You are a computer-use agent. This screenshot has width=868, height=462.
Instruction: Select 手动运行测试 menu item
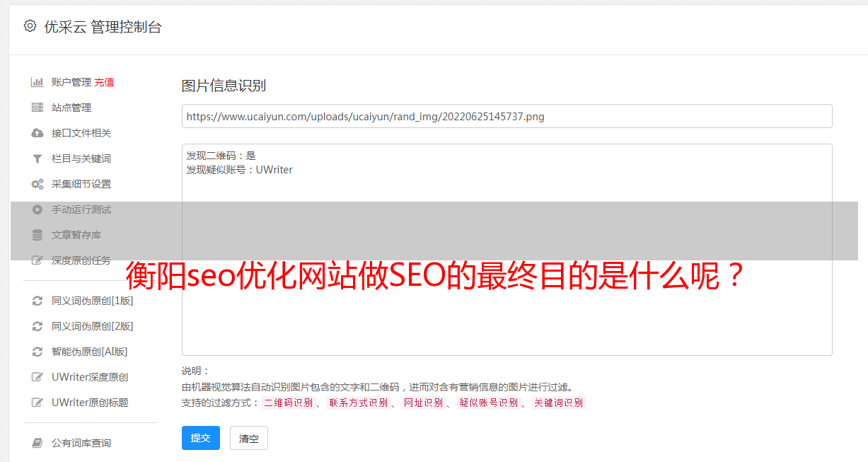[x=81, y=209]
